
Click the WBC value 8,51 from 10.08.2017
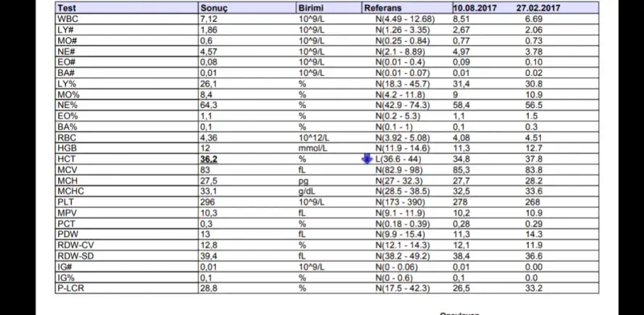(461, 19)
